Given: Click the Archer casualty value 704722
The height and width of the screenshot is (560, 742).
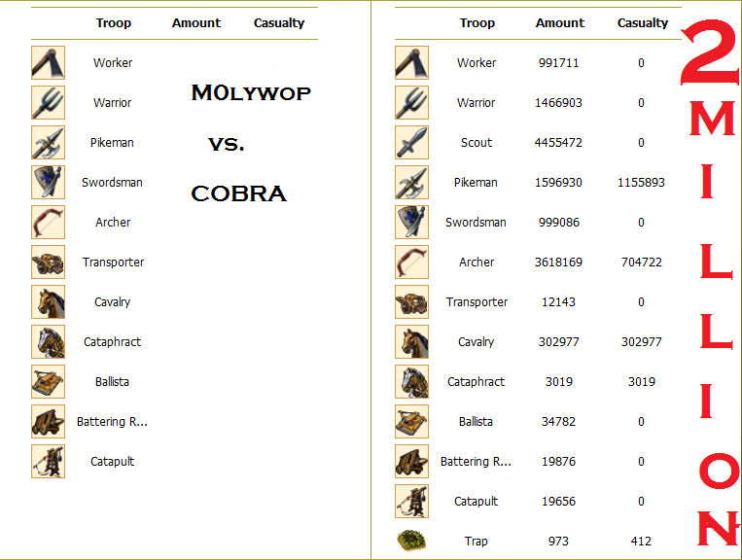Looking at the screenshot, I should (x=641, y=262).
